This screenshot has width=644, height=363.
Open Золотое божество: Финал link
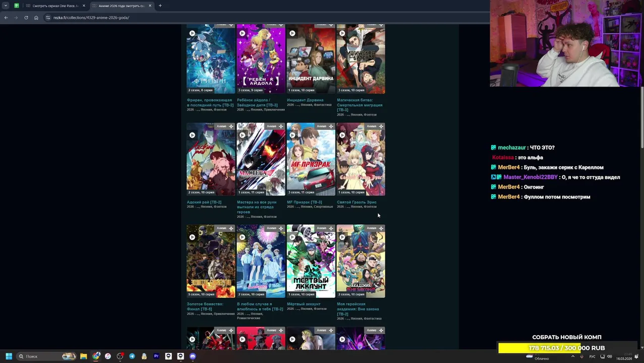coord(205,307)
